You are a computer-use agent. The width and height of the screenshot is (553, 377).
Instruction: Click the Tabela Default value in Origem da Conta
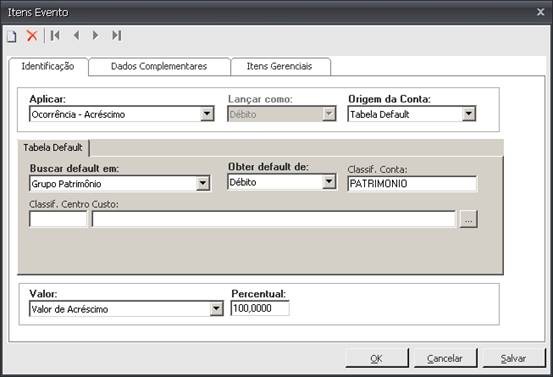click(x=380, y=115)
